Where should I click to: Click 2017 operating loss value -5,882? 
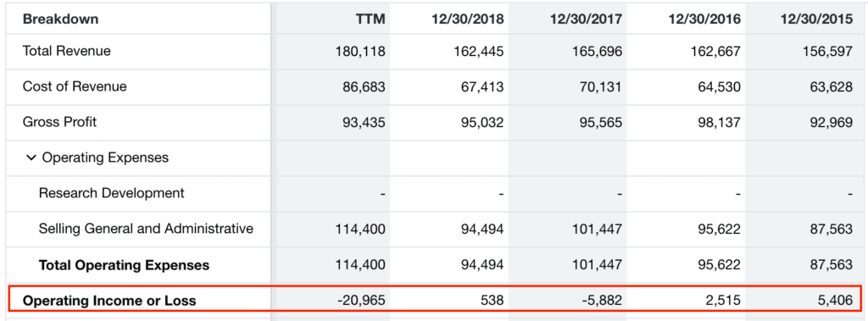coord(602,301)
